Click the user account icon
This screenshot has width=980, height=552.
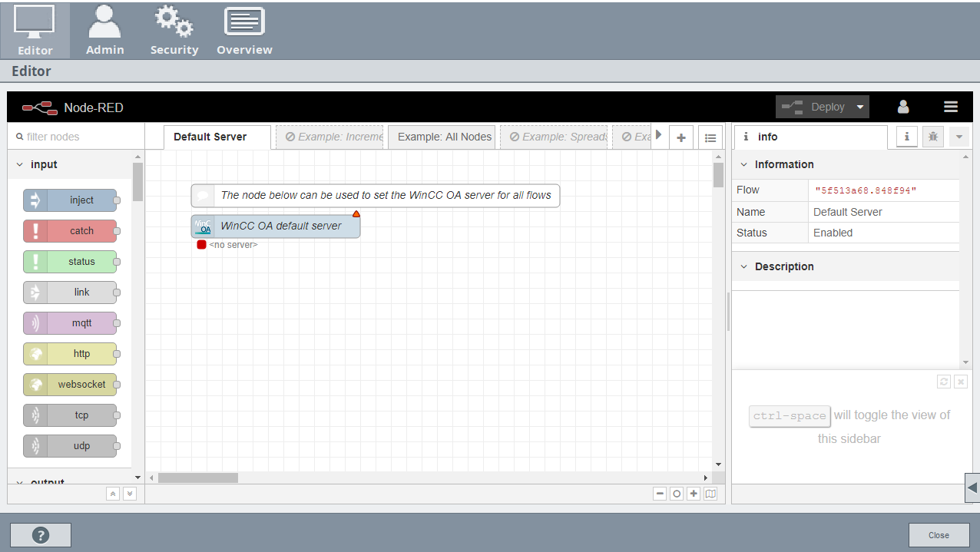tap(903, 107)
